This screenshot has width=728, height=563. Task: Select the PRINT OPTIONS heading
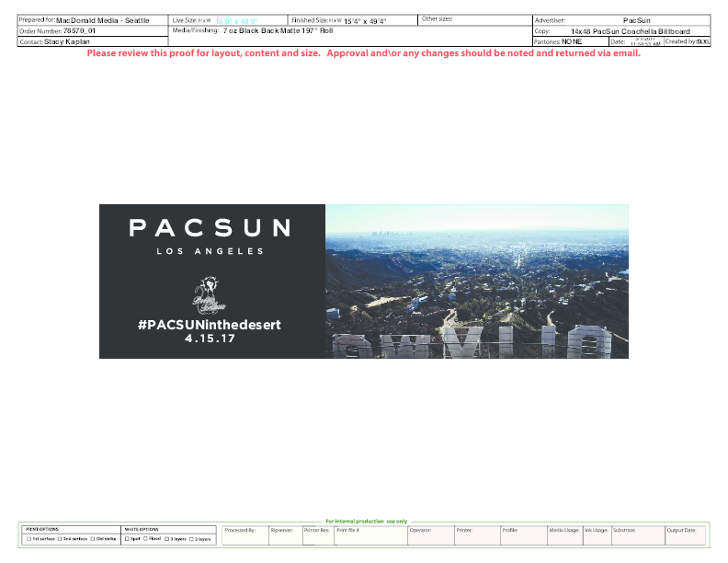point(42,529)
